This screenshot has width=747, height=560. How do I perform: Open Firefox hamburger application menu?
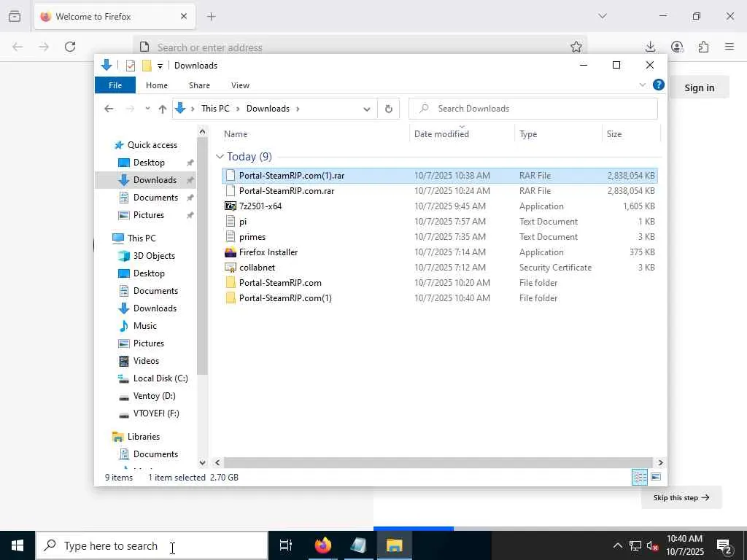729,47
